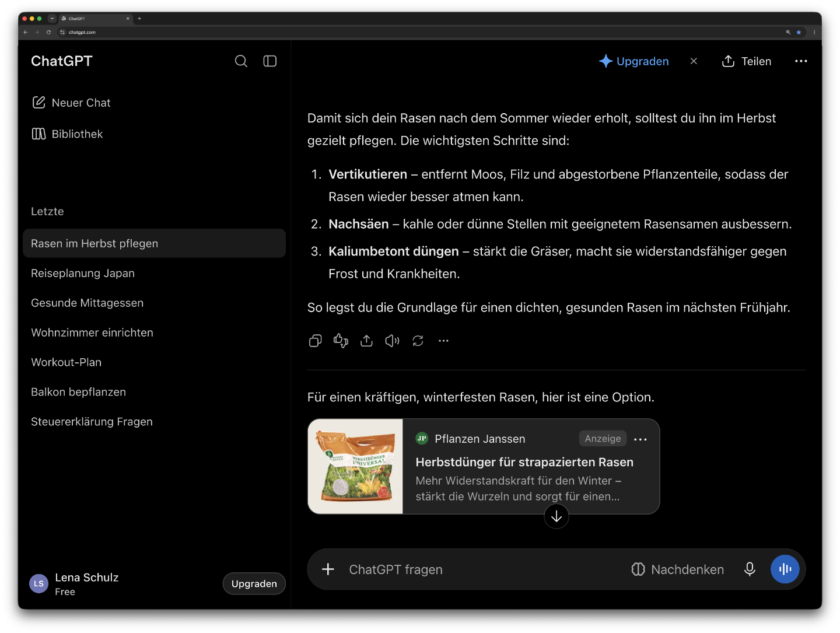Open the Wohnzimmer einrichten chat
The image size is (840, 633).
154,333
